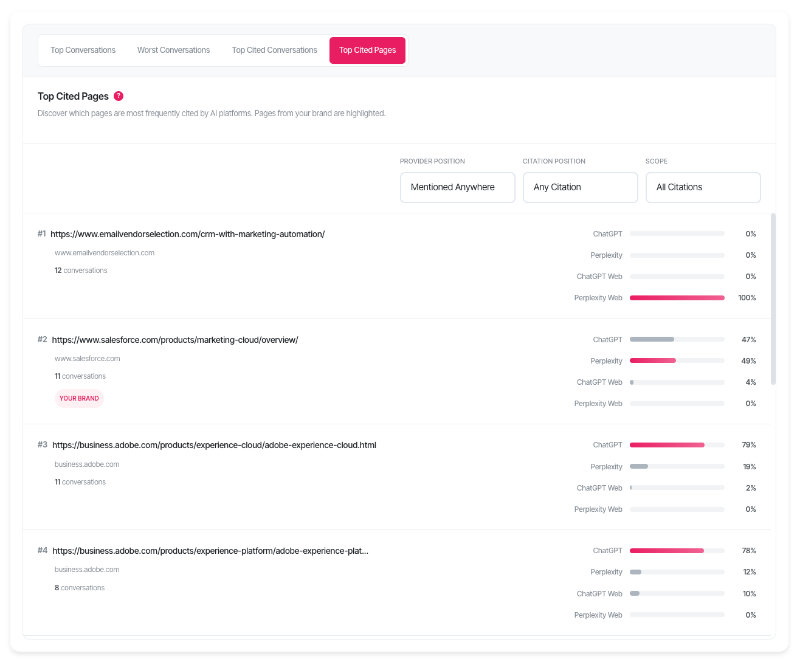
Task: Click 11 conversations under the adobe-experience-cloud page
Action: pos(80,481)
